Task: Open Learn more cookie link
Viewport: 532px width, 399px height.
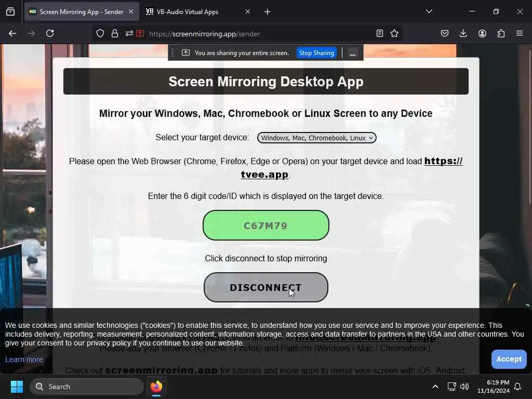Action: coord(24,360)
